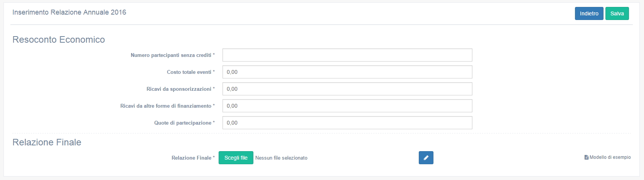This screenshot has width=644, height=180.
Task: Click the 'Inserimento Relazione Annuale 2016' page title
Action: (x=69, y=12)
